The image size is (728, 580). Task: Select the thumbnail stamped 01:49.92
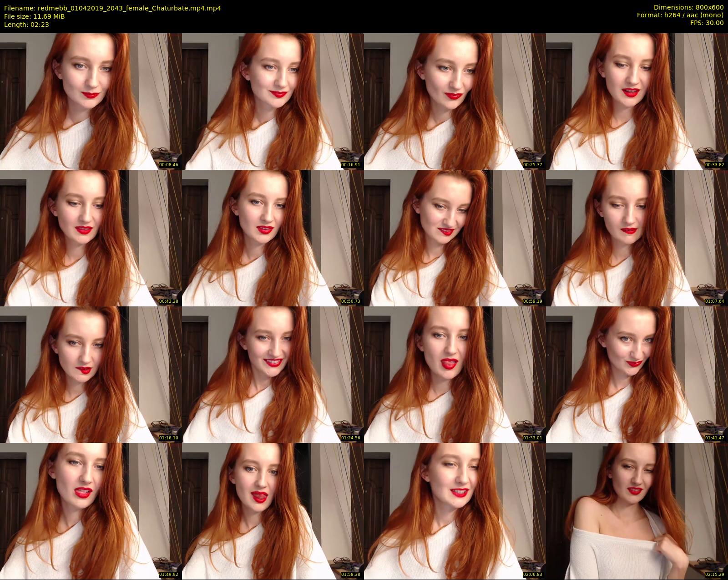point(91,511)
